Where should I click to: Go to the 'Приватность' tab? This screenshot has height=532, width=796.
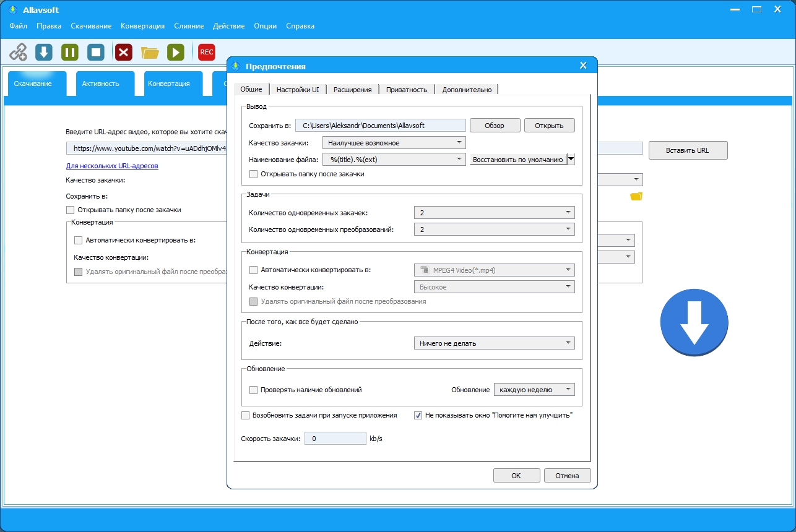click(x=407, y=89)
